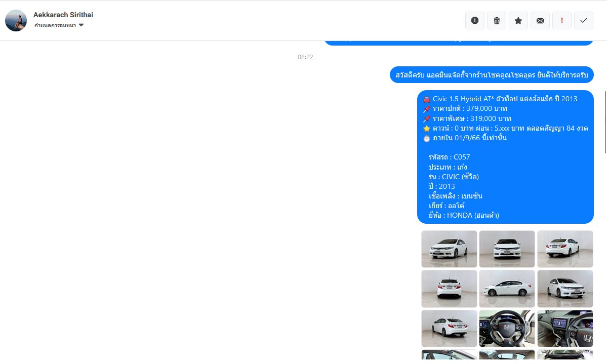
Task: Open car photo showing rear view
Action: click(x=449, y=289)
